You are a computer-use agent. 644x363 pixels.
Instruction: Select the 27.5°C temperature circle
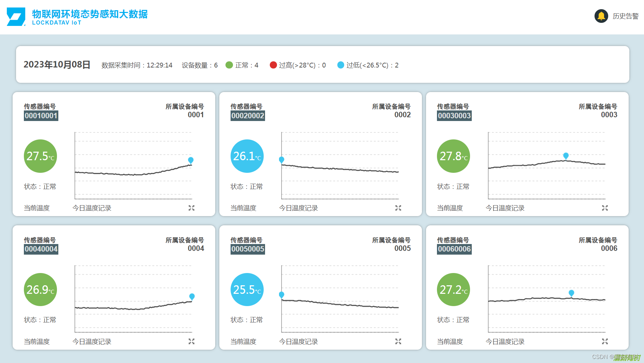coord(41,156)
